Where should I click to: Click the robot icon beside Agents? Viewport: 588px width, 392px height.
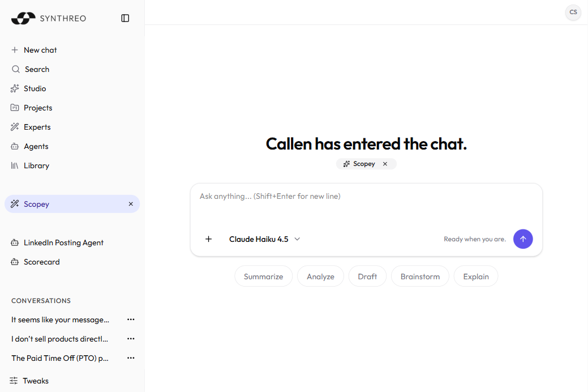click(x=15, y=147)
